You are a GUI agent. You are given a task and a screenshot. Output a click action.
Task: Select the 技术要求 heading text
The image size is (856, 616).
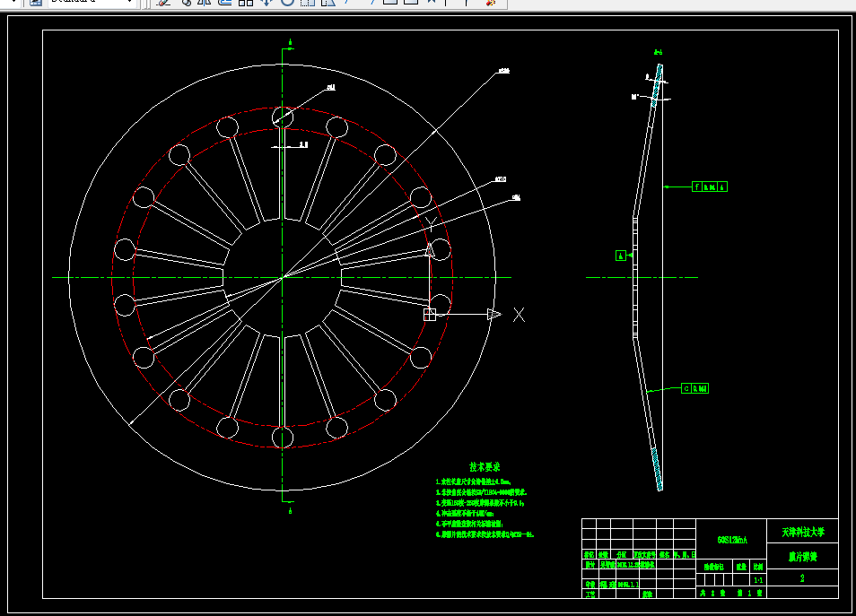click(x=485, y=467)
